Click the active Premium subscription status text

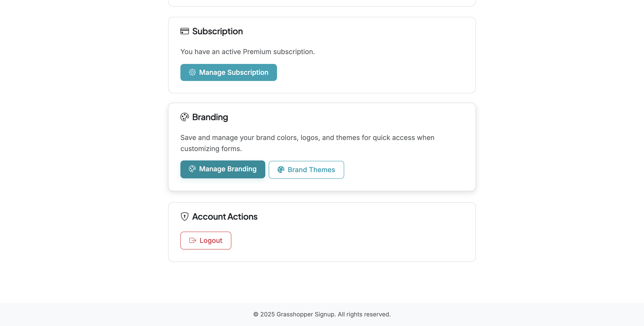(248, 52)
